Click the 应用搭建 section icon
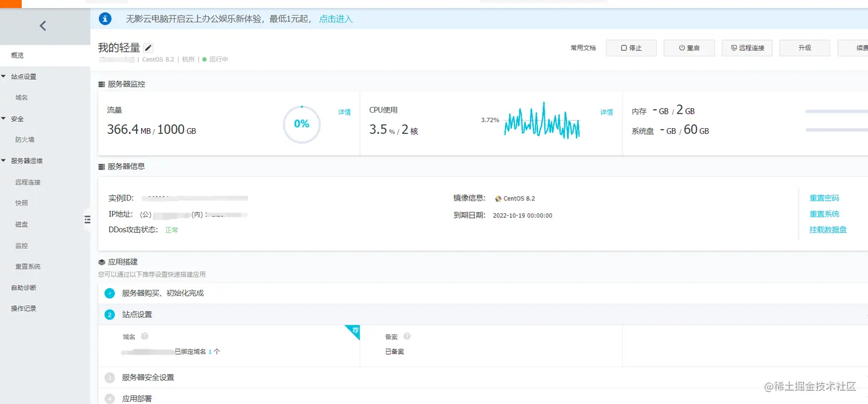This screenshot has width=868, height=404. point(102,262)
